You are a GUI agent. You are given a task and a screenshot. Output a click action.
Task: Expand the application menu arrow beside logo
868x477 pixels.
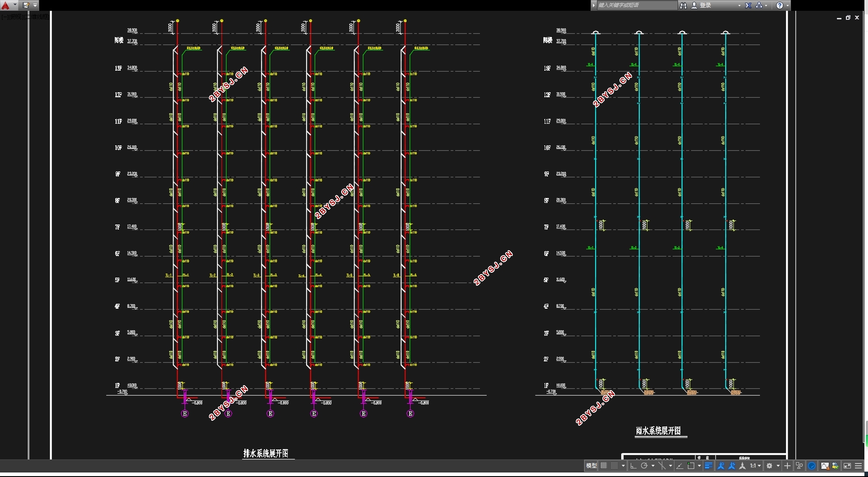coord(15,5)
